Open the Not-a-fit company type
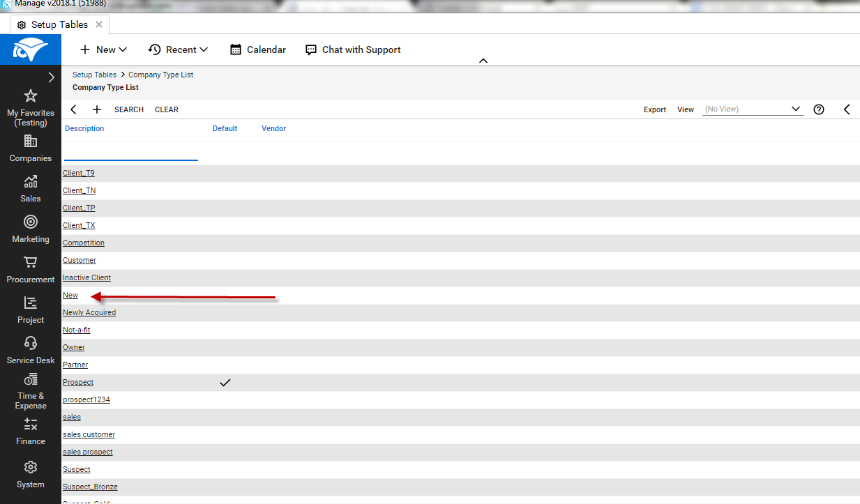Screen dimensions: 860x504 77,330
